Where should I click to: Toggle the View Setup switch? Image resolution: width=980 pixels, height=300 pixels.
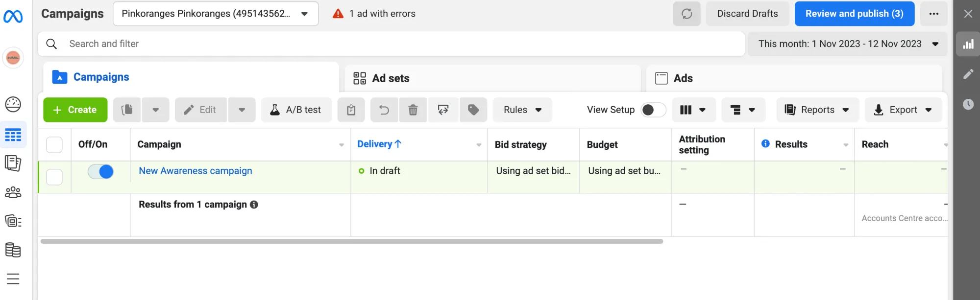[653, 110]
